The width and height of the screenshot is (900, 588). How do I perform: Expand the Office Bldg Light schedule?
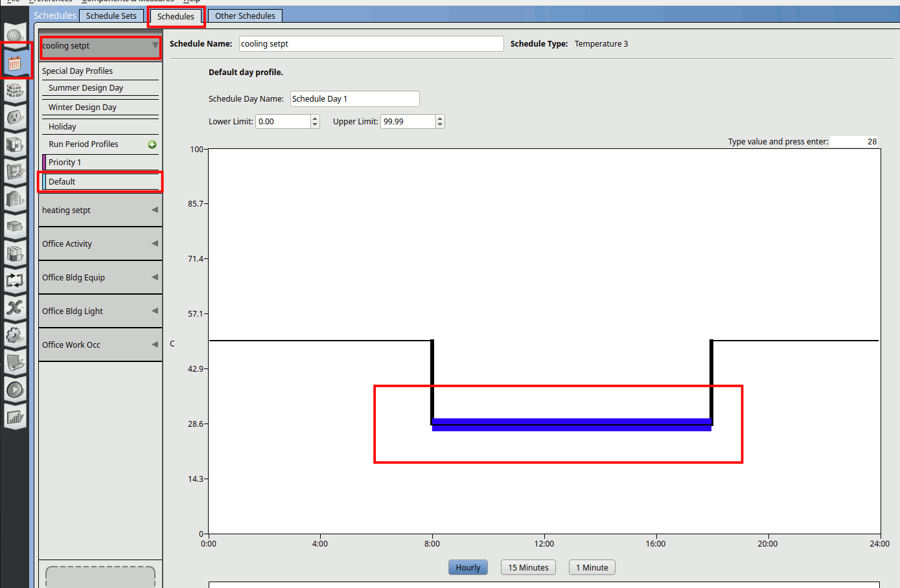click(x=155, y=311)
